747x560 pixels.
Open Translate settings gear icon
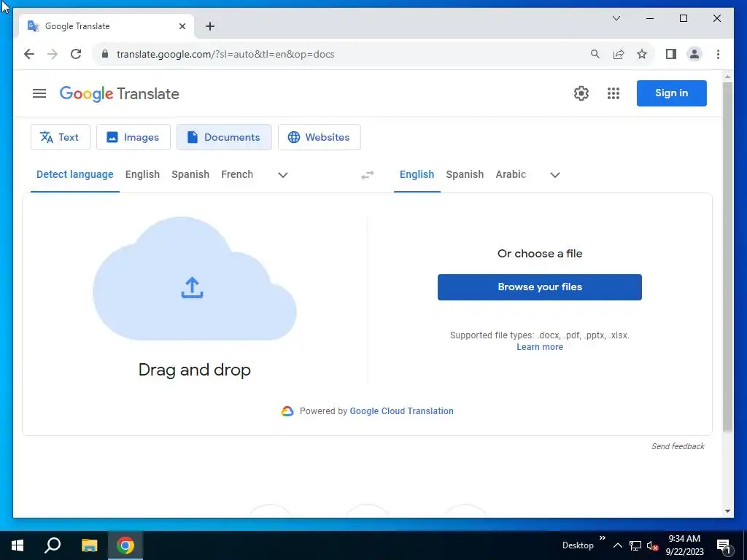point(581,93)
